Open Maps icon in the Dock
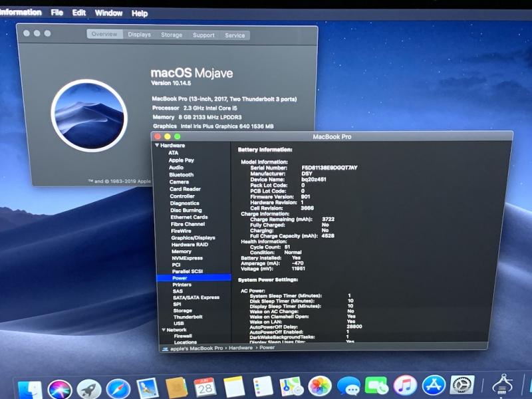Viewport: 532px width, 399px height. click(x=291, y=386)
